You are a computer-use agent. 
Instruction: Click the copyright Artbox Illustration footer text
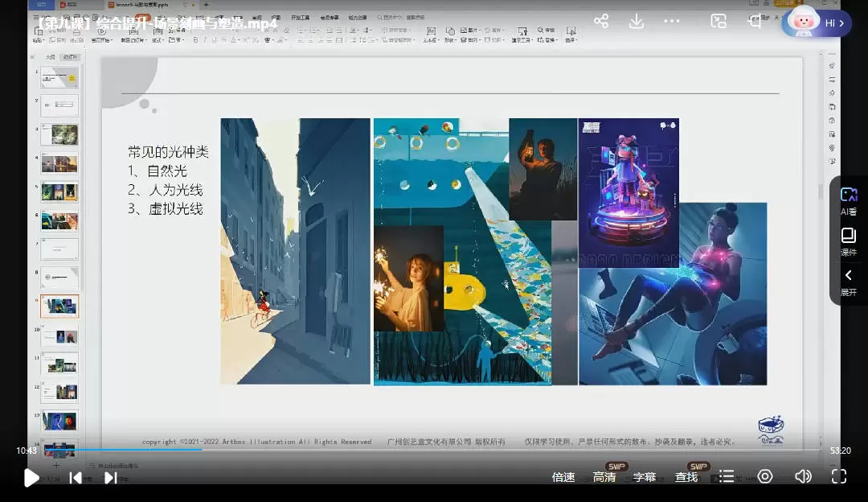[x=257, y=442]
